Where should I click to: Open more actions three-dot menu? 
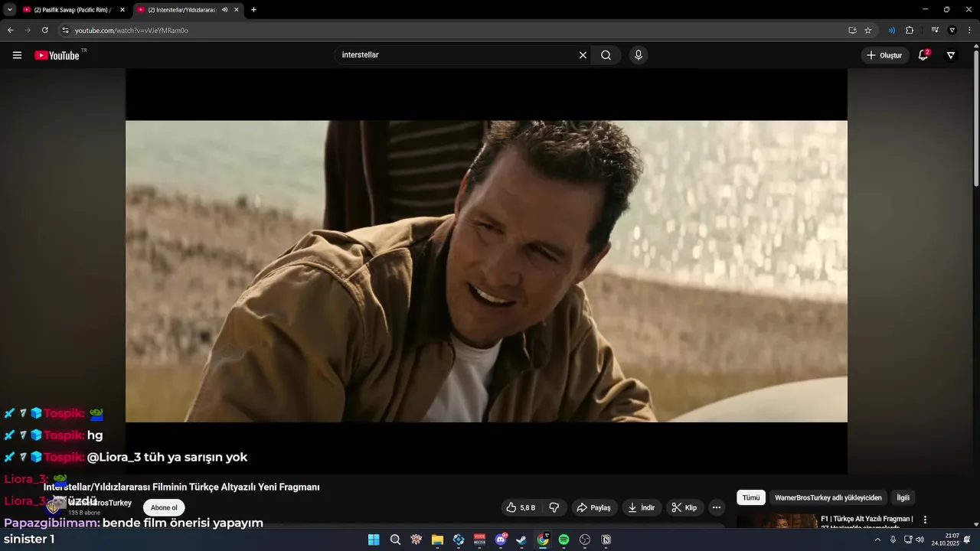pyautogui.click(x=716, y=507)
